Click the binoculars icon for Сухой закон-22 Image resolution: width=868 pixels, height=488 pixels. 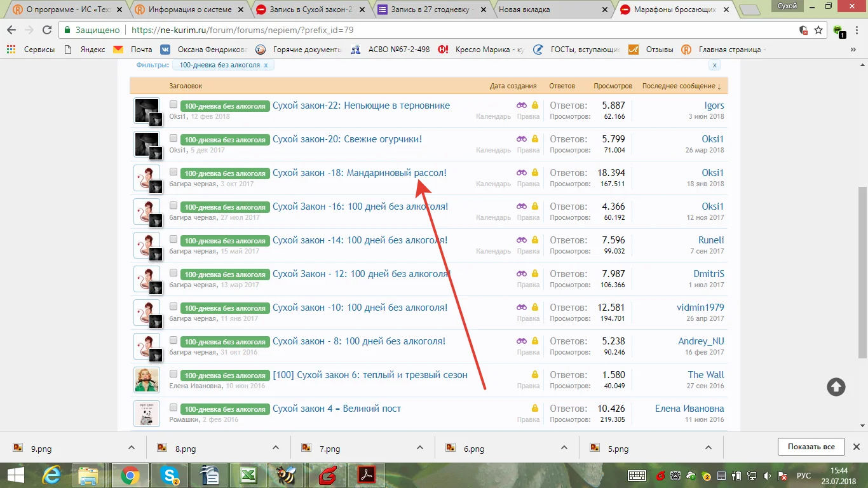coord(522,105)
